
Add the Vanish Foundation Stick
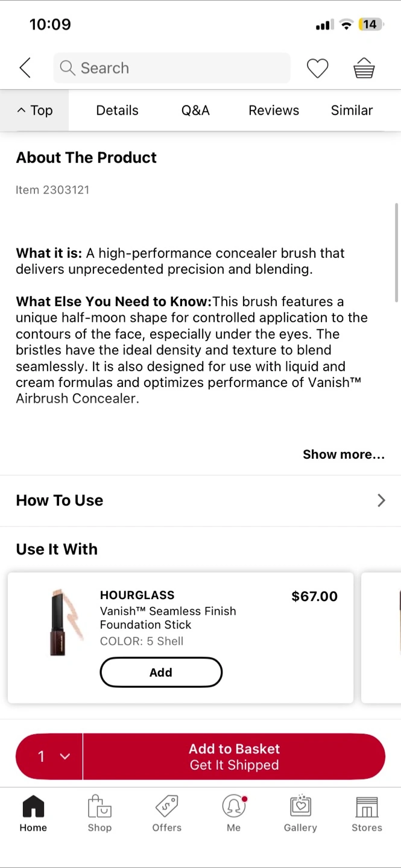(x=161, y=672)
